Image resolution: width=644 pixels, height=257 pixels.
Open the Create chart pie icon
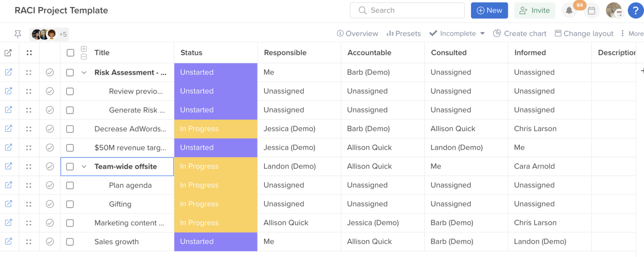(497, 33)
